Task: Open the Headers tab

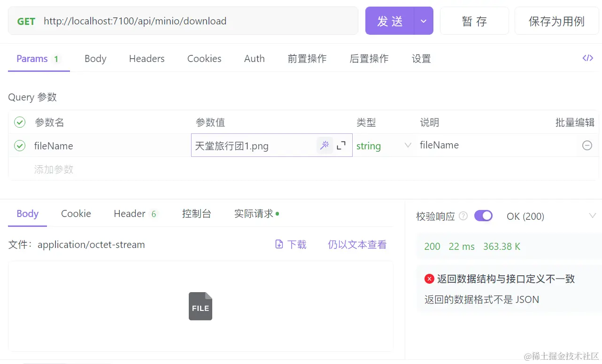Action: [147, 59]
